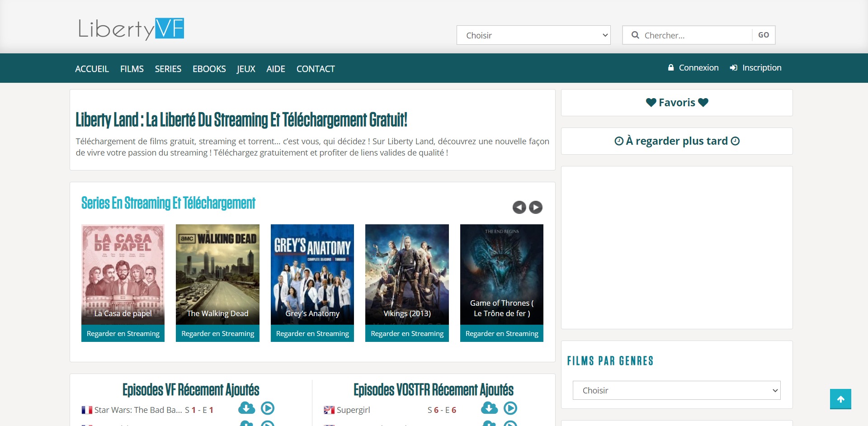Click Star Wars: The Bad Ba... episode title
868x426 pixels.
(x=138, y=410)
